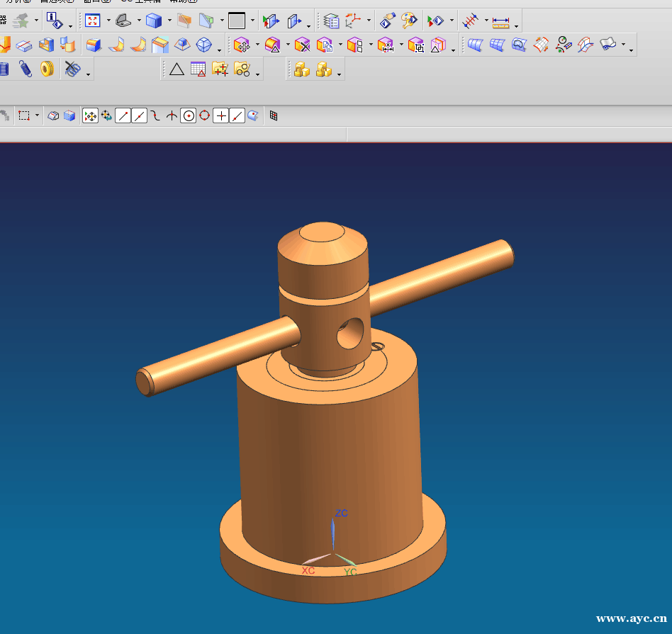Select the shaded blue cube rendering icon

coord(153,21)
